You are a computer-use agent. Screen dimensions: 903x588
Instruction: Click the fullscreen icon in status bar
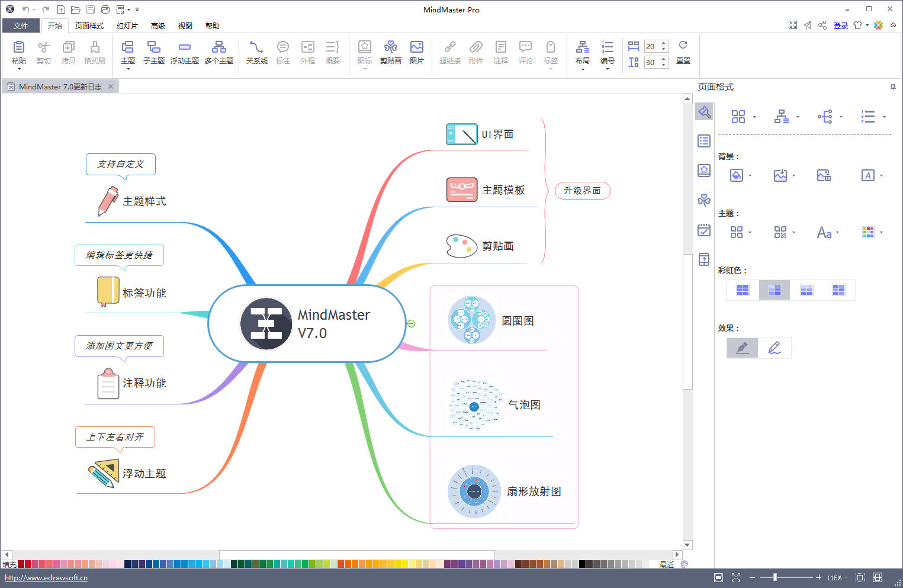tap(736, 577)
